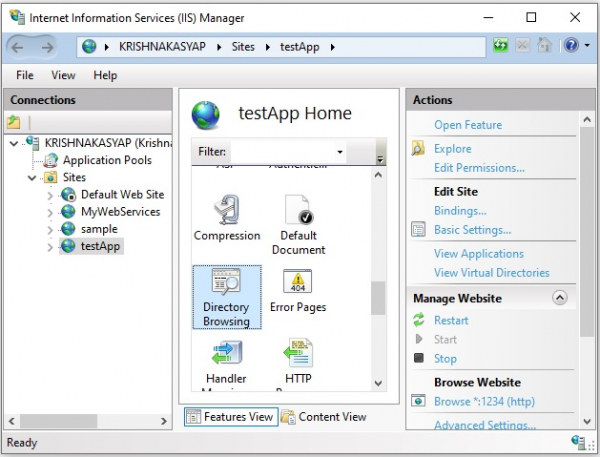600x457 pixels.
Task: Click the green Restart icon
Action: coord(419,320)
